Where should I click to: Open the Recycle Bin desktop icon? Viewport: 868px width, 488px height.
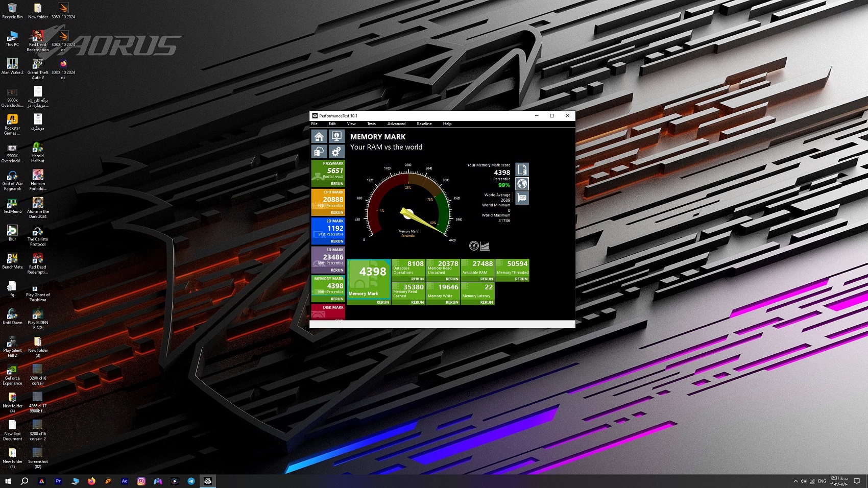coord(12,11)
